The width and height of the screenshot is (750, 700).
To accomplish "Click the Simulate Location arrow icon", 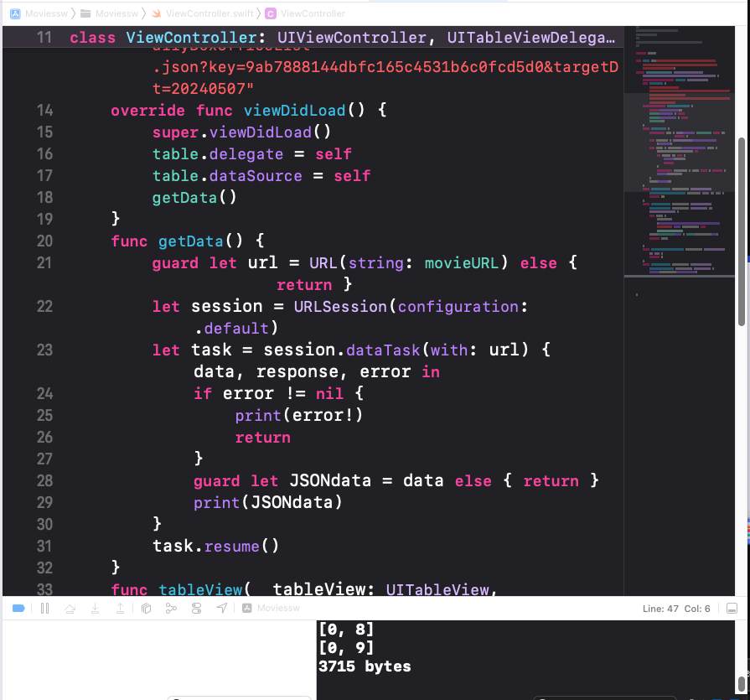I will coord(222,608).
